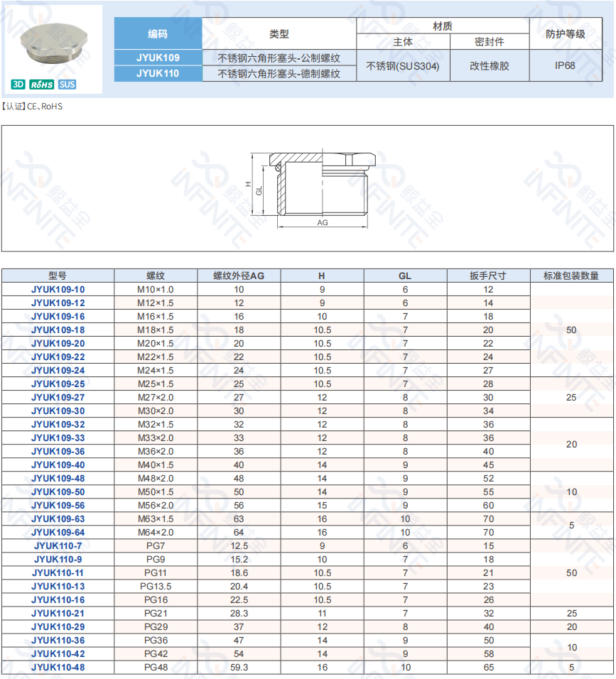Click the GL dimension label in drawing
This screenshot has width=616, height=679.
point(259,190)
